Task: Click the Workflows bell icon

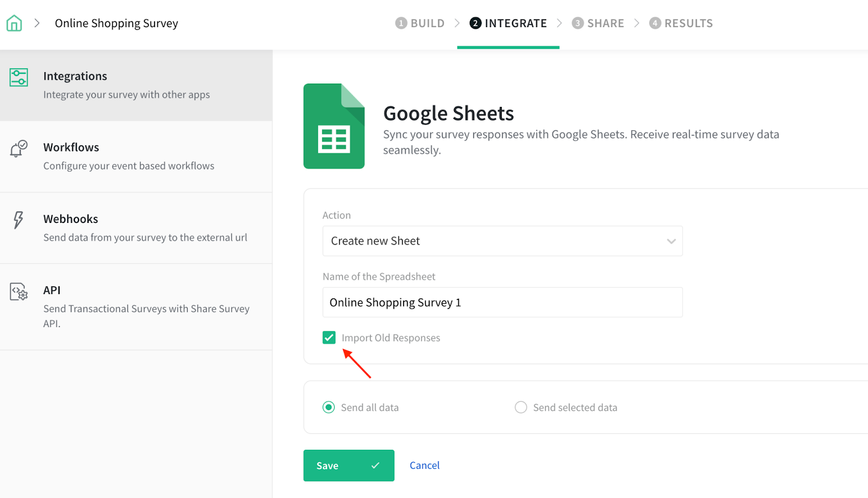Action: (18, 149)
